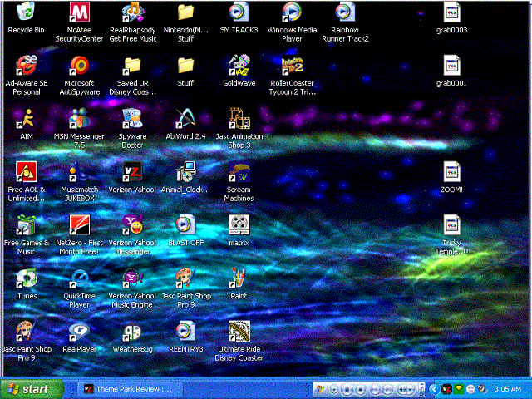Open QuickTime Player
The width and height of the screenshot is (532, 399).
tap(80, 288)
